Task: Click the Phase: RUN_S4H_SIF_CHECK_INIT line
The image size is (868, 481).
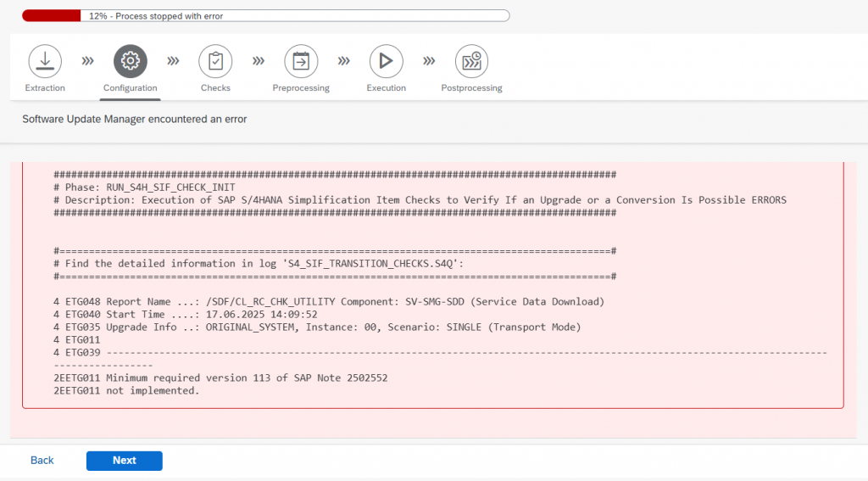Action: pyautogui.click(x=144, y=187)
